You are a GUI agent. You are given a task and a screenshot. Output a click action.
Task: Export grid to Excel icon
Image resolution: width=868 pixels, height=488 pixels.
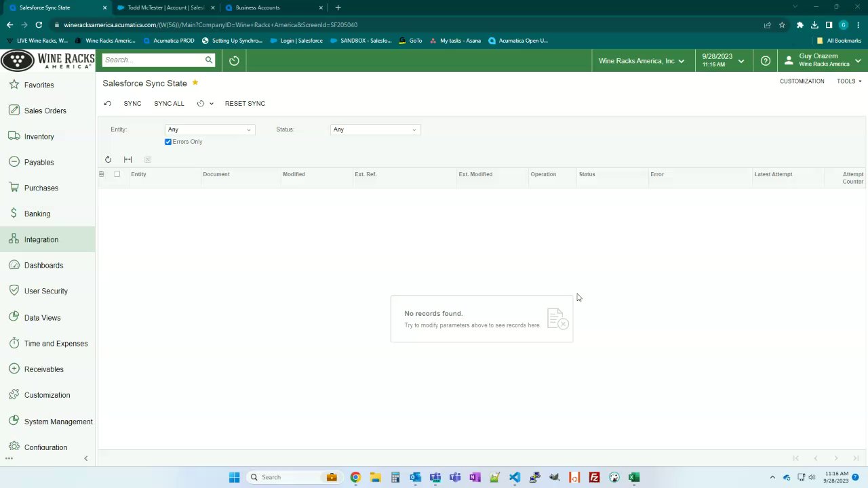point(147,159)
